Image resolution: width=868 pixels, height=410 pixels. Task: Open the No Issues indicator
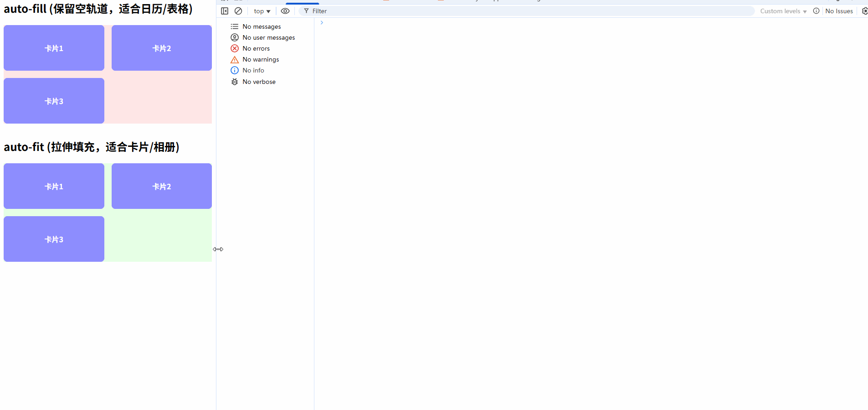tap(839, 11)
